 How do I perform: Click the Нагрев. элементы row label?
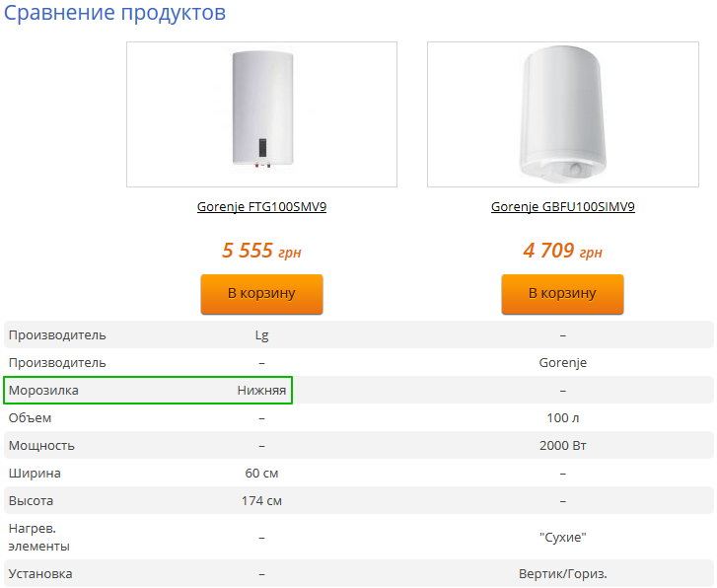pos(38,538)
